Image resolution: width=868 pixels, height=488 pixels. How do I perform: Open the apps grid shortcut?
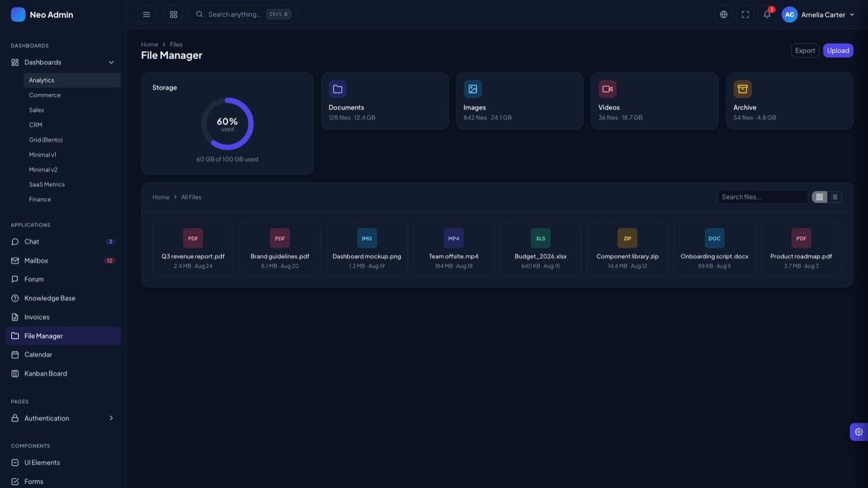[174, 14]
